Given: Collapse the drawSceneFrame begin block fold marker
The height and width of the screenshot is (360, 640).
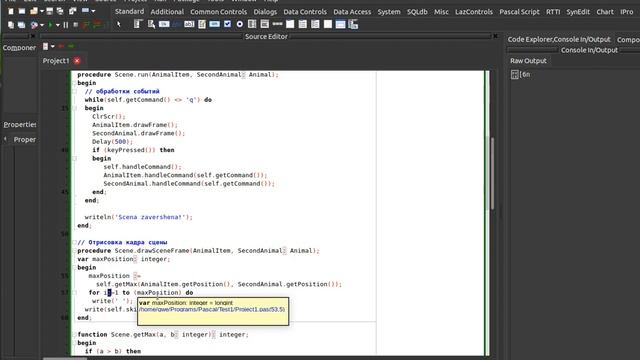Looking at the screenshot, I should pos(75,267).
